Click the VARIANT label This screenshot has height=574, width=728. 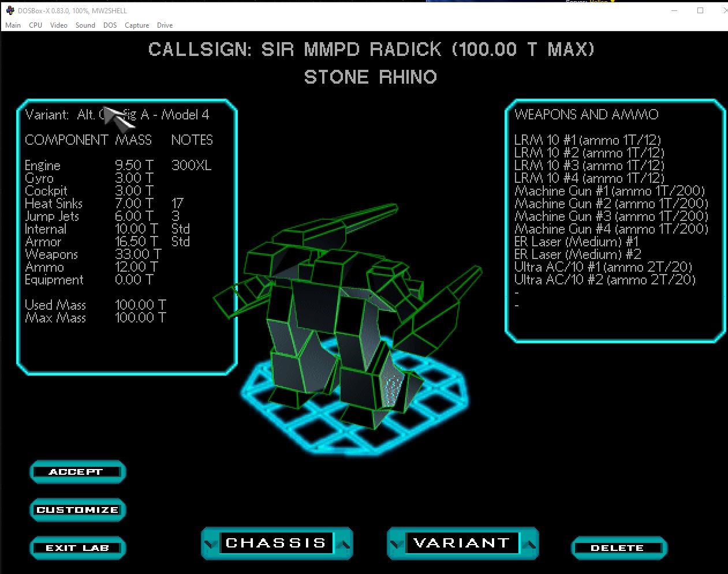pos(462,543)
